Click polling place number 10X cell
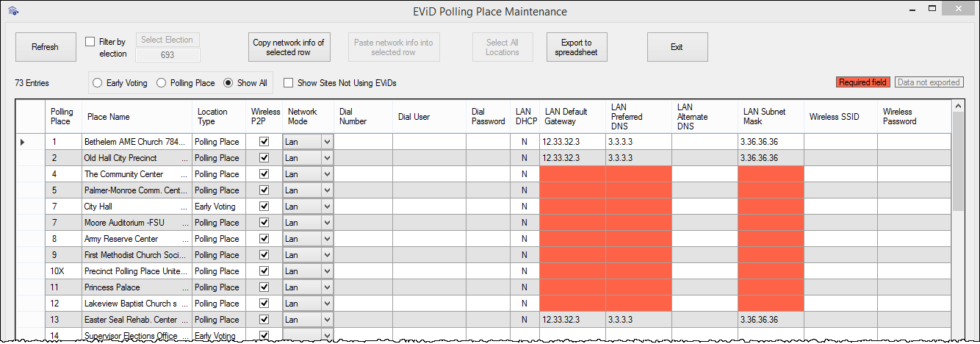Viewport: 980px width, 344px height. 64,271
